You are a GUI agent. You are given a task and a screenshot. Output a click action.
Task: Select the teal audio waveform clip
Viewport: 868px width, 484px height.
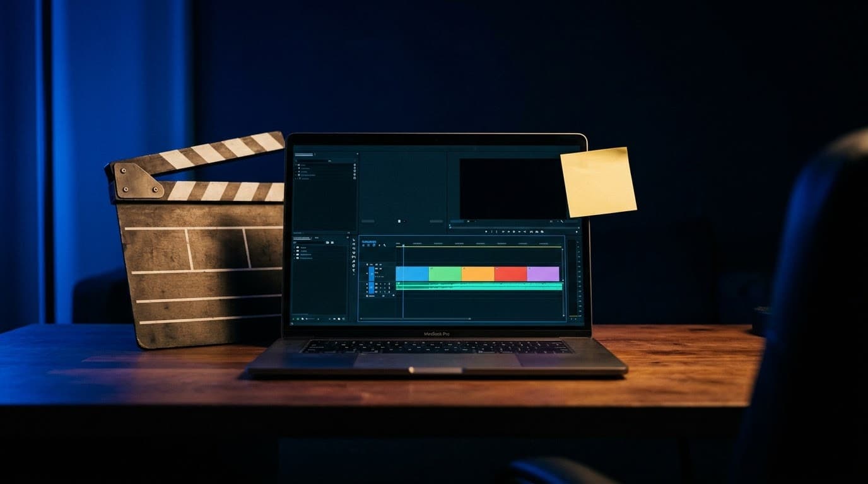coord(479,286)
